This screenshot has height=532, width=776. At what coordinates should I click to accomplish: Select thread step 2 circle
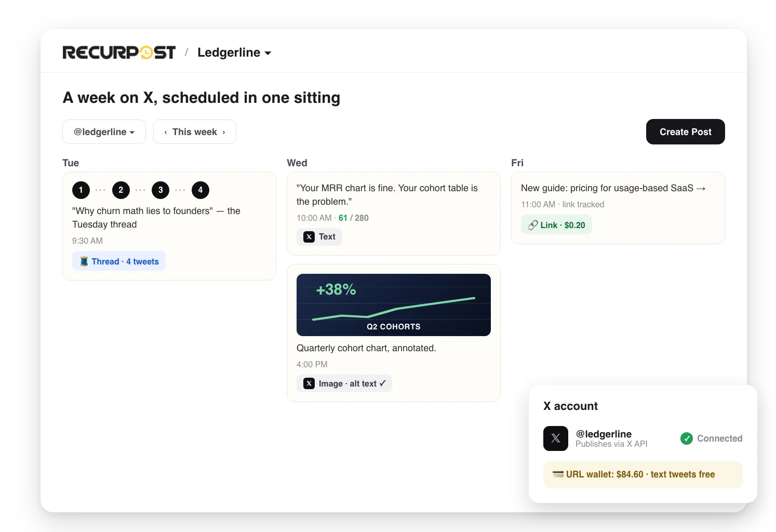click(121, 190)
